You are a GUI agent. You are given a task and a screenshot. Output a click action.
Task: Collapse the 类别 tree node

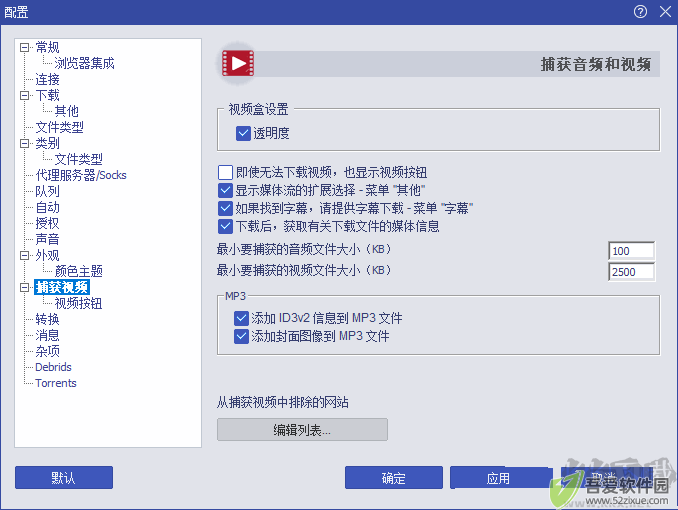pyautogui.click(x=25, y=143)
